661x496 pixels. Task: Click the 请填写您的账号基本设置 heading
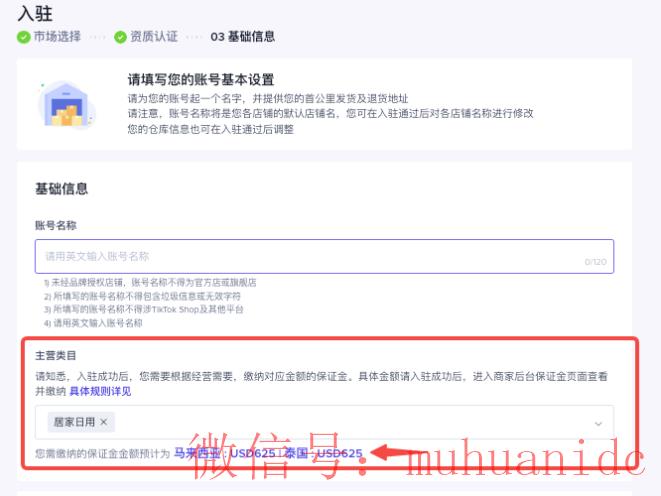tap(201, 80)
